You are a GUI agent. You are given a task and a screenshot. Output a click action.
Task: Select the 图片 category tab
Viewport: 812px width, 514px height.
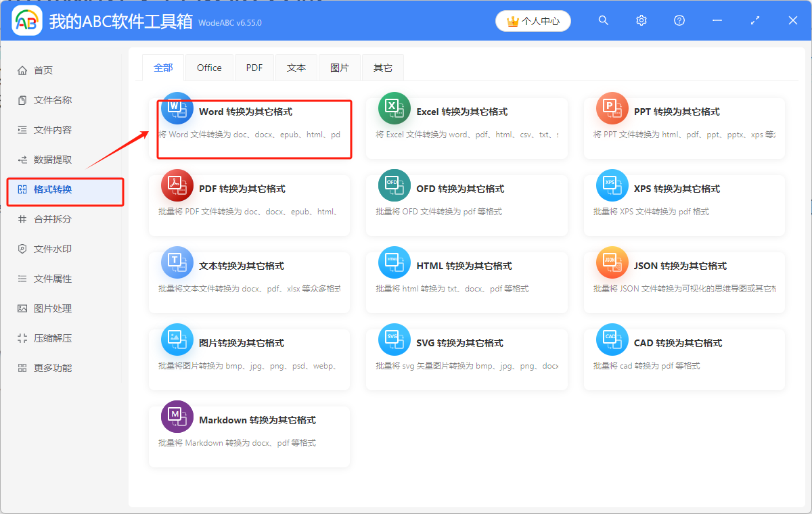pos(340,67)
